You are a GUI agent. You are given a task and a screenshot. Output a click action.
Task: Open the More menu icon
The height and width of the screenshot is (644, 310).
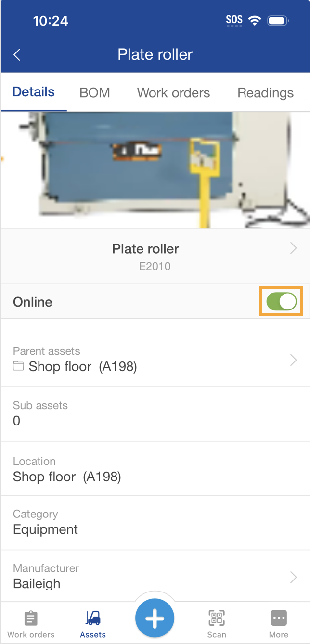[x=279, y=618]
